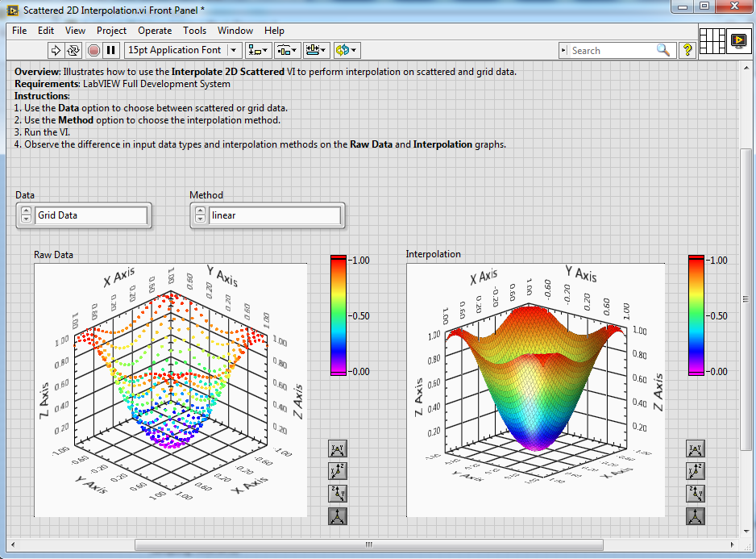Image resolution: width=756 pixels, height=559 pixels.
Task: Click the scroll up arrow
Action: click(x=746, y=69)
